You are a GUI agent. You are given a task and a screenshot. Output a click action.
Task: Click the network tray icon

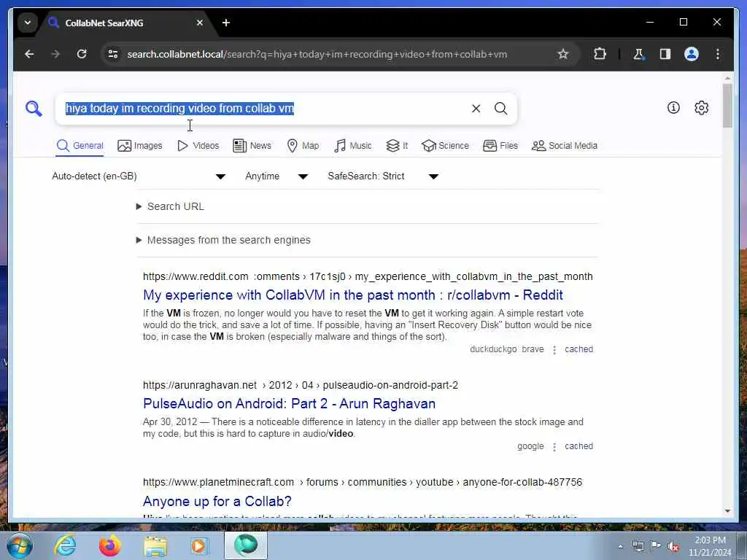638,547
